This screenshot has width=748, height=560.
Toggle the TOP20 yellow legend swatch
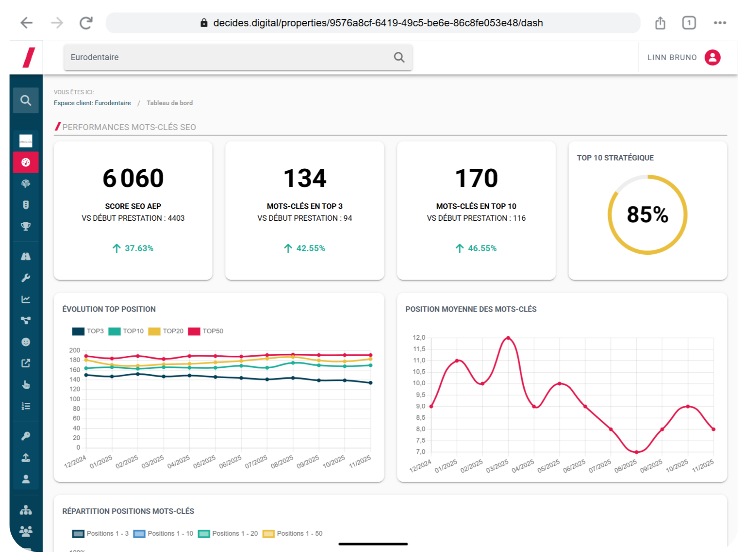tap(155, 331)
